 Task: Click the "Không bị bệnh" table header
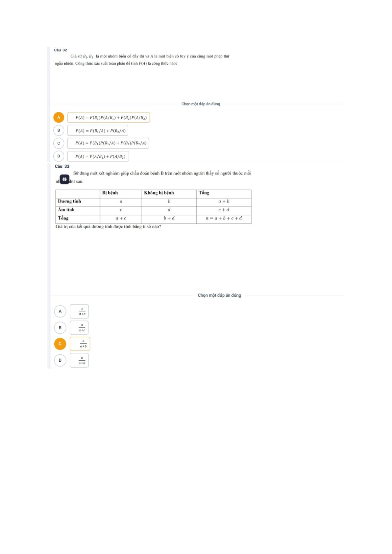159,193
